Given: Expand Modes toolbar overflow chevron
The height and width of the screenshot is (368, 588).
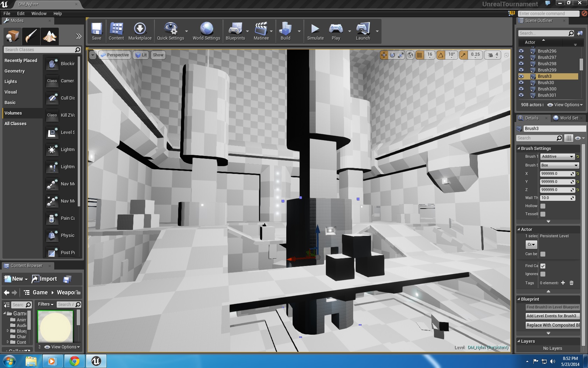Looking at the screenshot, I should coord(79,36).
